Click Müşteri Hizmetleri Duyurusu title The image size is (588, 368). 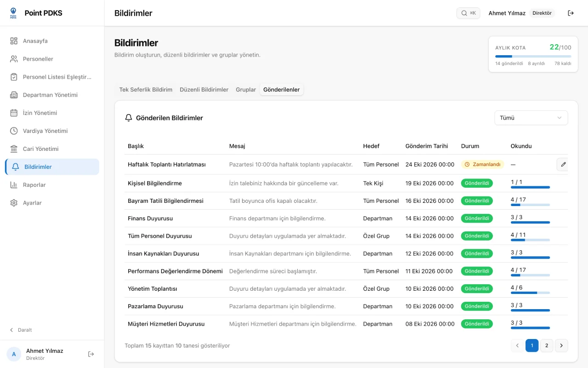(x=166, y=324)
